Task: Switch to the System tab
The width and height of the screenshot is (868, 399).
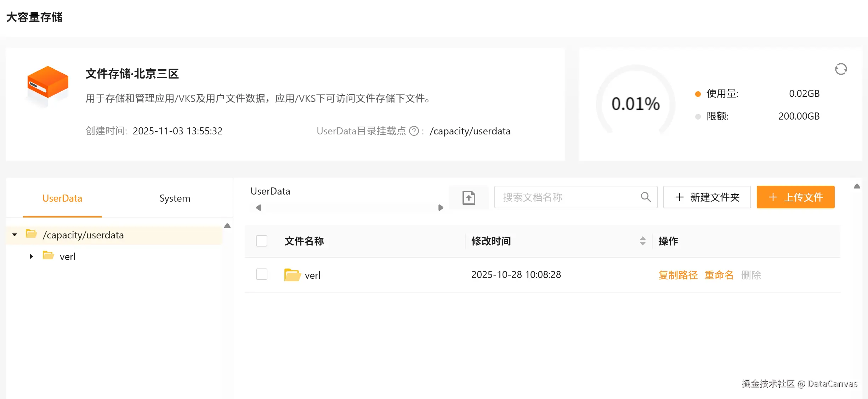Action: [175, 198]
